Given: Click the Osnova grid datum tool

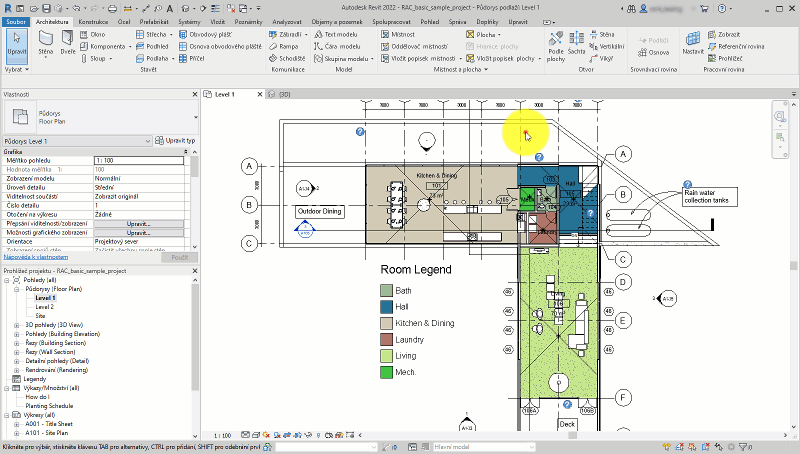Looking at the screenshot, I should pos(654,52).
